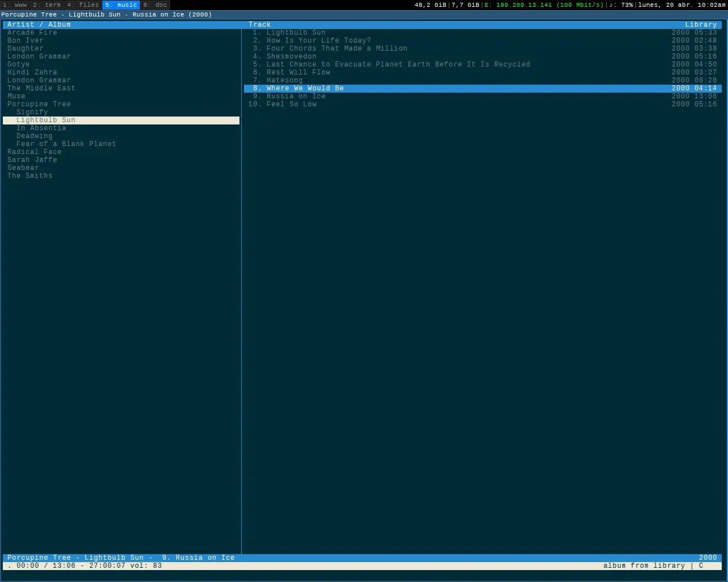Go to the 6: doc workspace
Viewport: 728px width, 582px height.
(x=155, y=5)
